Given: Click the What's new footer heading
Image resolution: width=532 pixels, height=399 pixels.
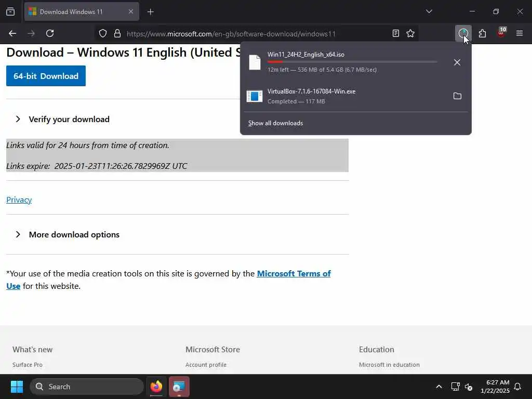Looking at the screenshot, I should tap(33, 350).
